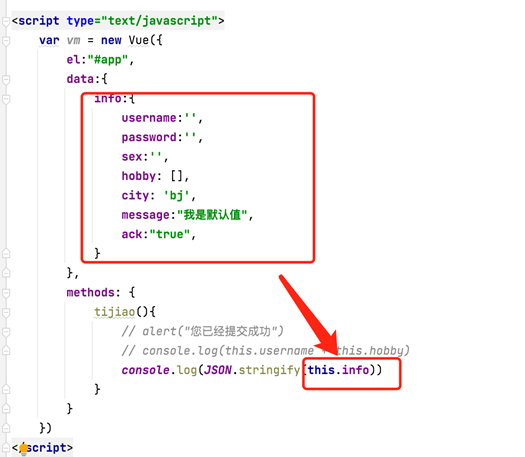Click the 'sex' property key
Screen dimensions: 525x457
tap(132, 157)
